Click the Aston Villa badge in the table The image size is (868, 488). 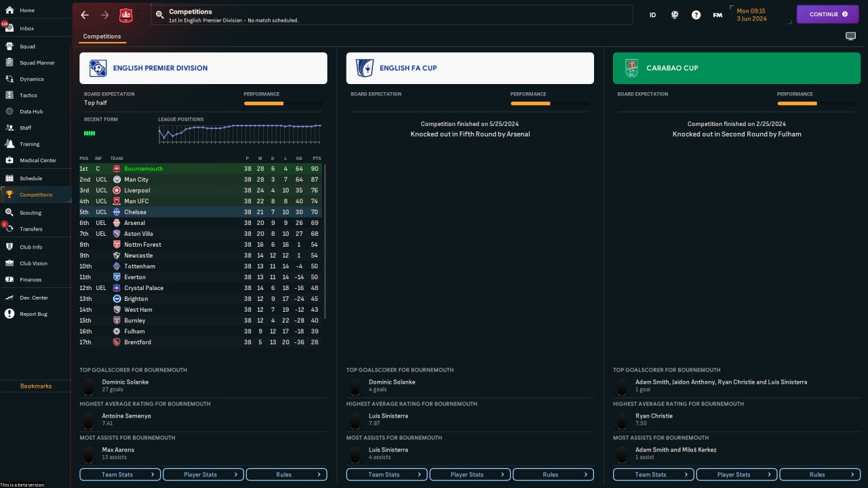[x=117, y=234]
